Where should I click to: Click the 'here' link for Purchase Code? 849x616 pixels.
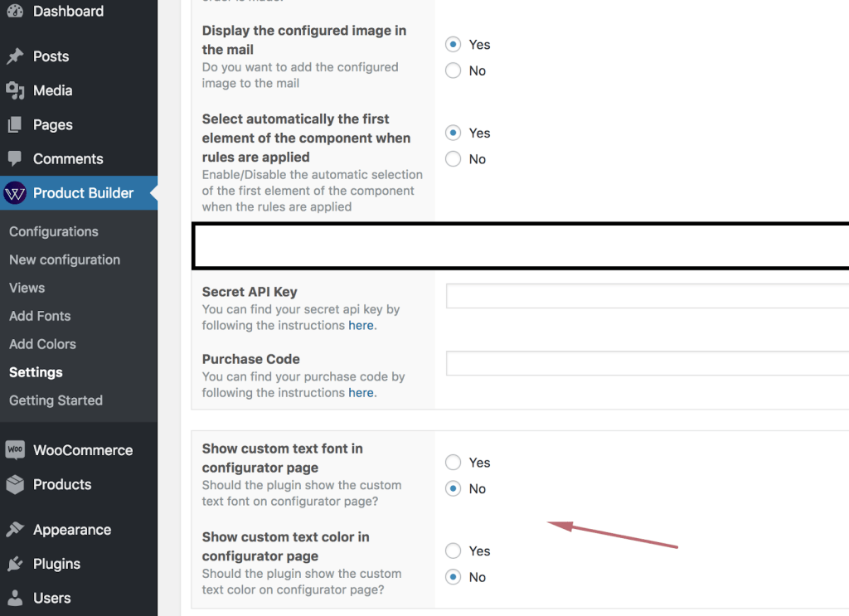(x=361, y=393)
